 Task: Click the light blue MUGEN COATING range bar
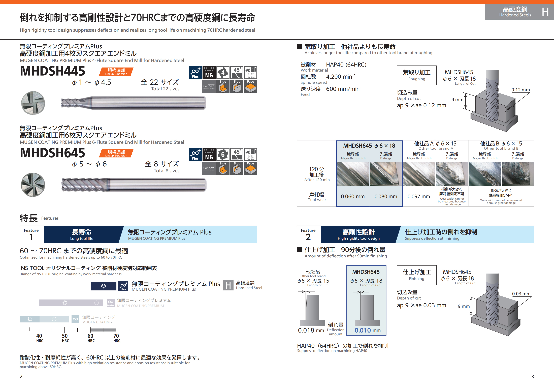pyautogui.click(x=44, y=319)
